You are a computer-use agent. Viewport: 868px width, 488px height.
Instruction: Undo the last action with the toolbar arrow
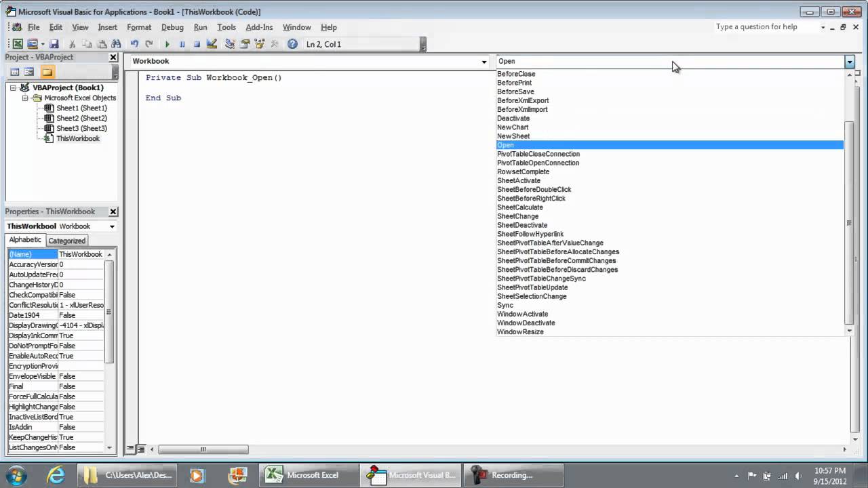tap(134, 44)
